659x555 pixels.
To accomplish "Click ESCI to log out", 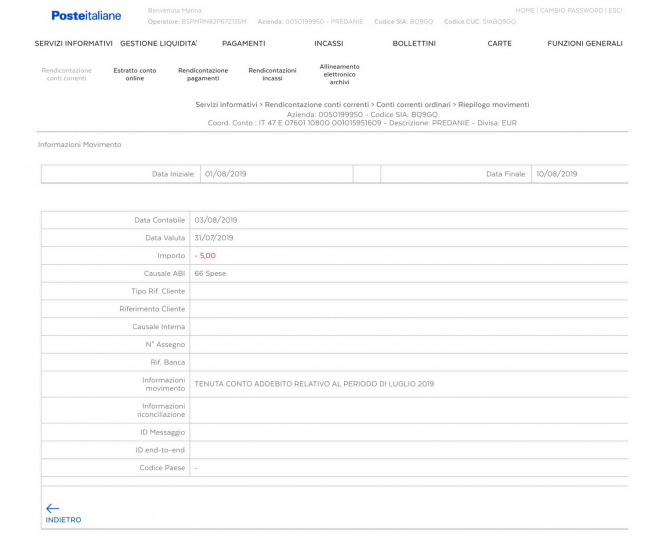I will click(x=615, y=11).
